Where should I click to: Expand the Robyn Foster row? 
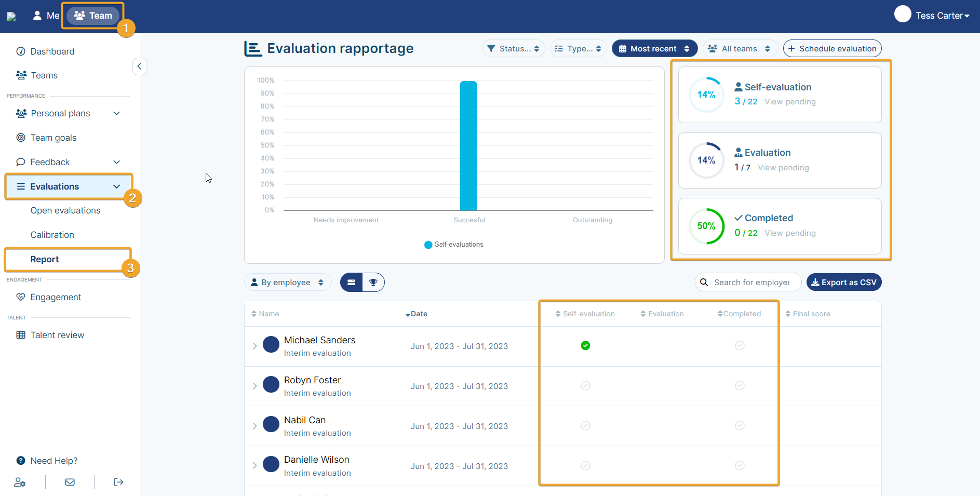coord(254,386)
